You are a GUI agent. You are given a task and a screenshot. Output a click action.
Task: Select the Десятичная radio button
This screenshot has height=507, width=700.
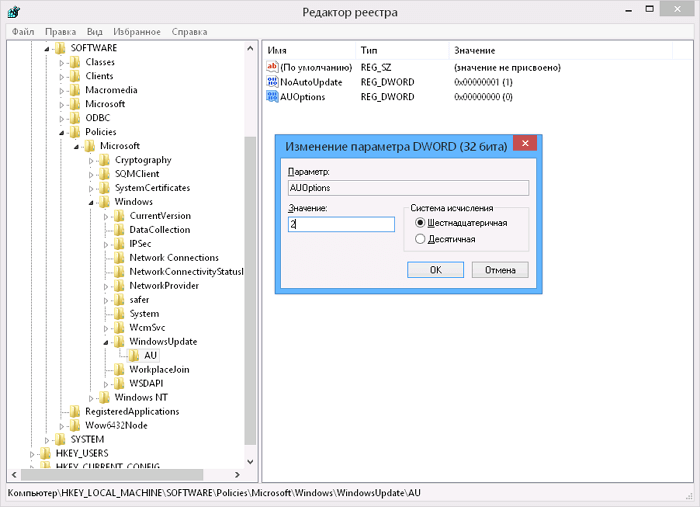click(420, 239)
